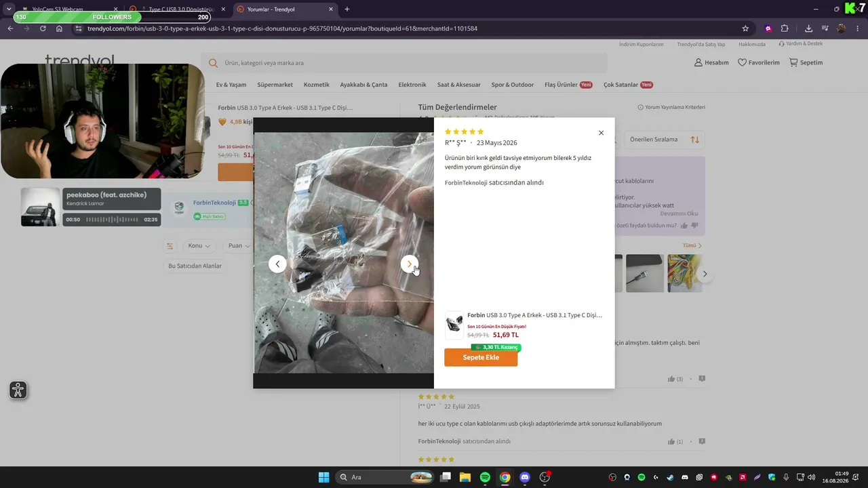Open the review filters icon
The height and width of the screenshot is (488, 868).
(x=170, y=245)
